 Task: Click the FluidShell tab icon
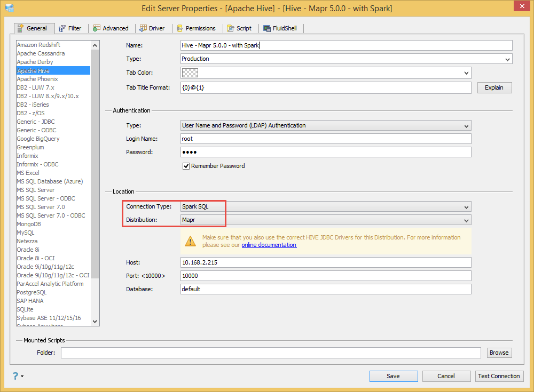click(267, 29)
